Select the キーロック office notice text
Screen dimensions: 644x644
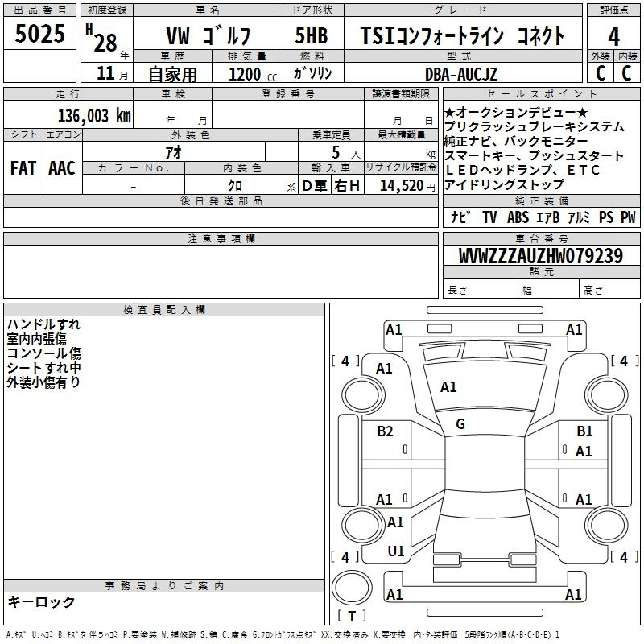click(42, 602)
